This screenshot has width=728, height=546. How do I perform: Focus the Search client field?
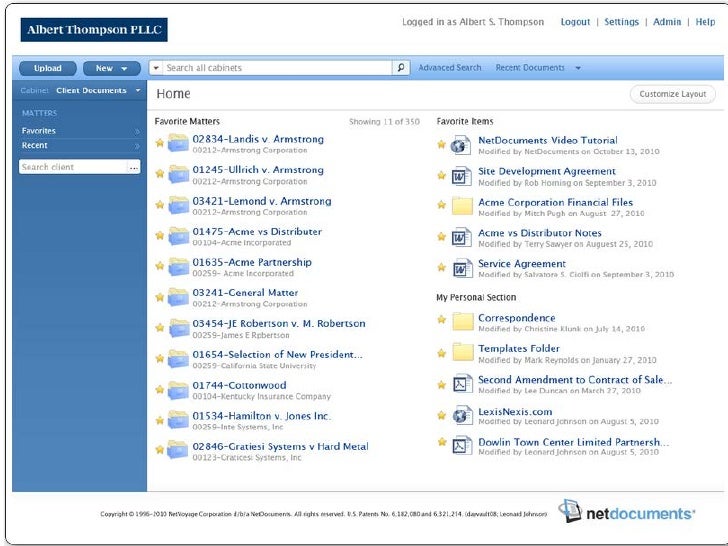pos(73,167)
